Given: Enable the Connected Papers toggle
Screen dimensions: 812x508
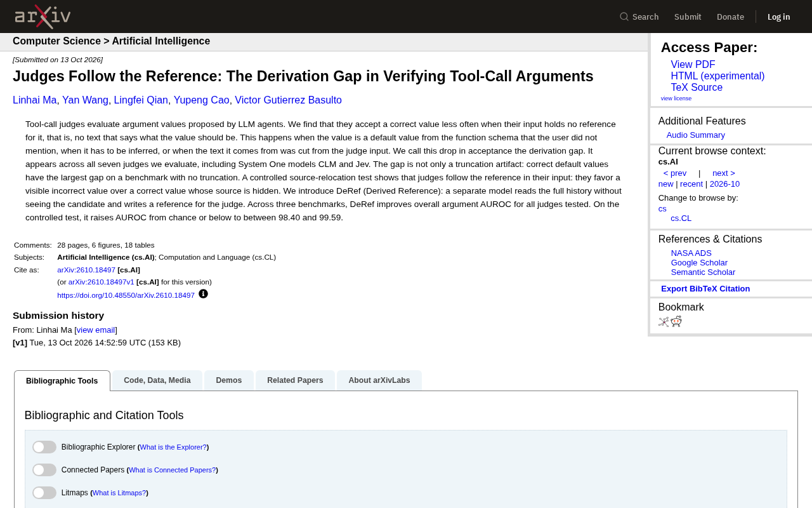Looking at the screenshot, I should [x=44, y=470].
